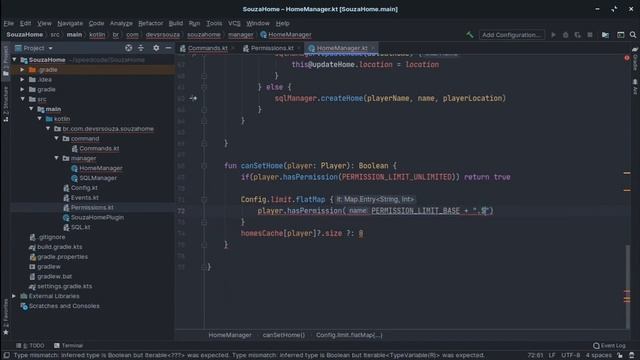Open the VCS menu
This screenshot has width=640, height=360.
point(234,23)
